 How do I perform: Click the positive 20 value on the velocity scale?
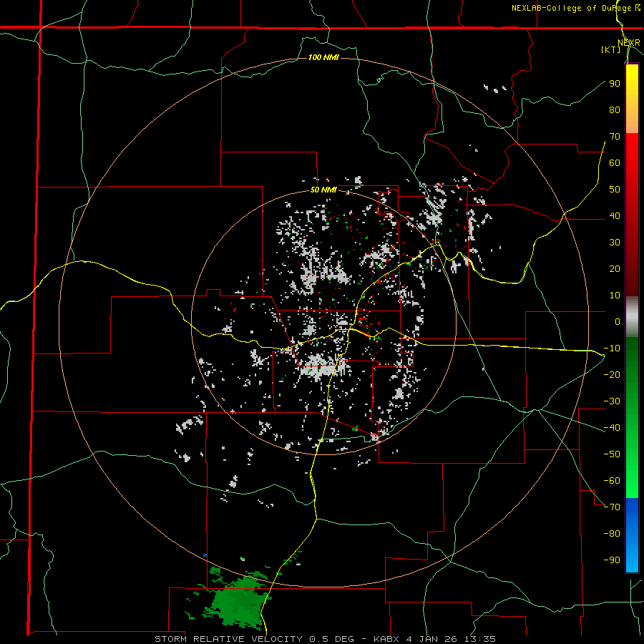(615, 269)
